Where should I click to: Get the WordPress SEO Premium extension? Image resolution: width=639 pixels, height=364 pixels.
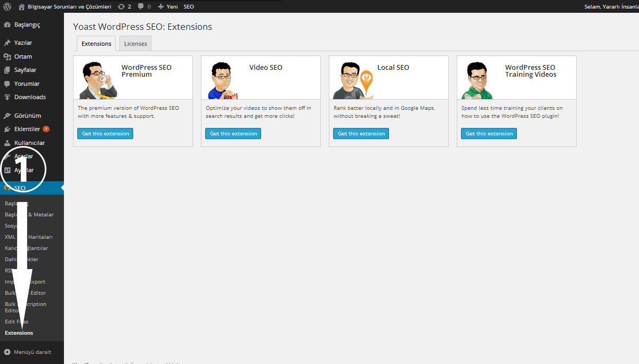(x=105, y=134)
